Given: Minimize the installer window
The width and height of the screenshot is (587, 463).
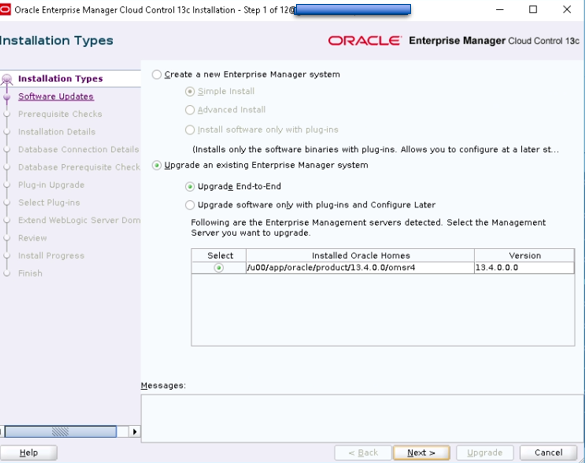Looking at the screenshot, I should point(500,10).
